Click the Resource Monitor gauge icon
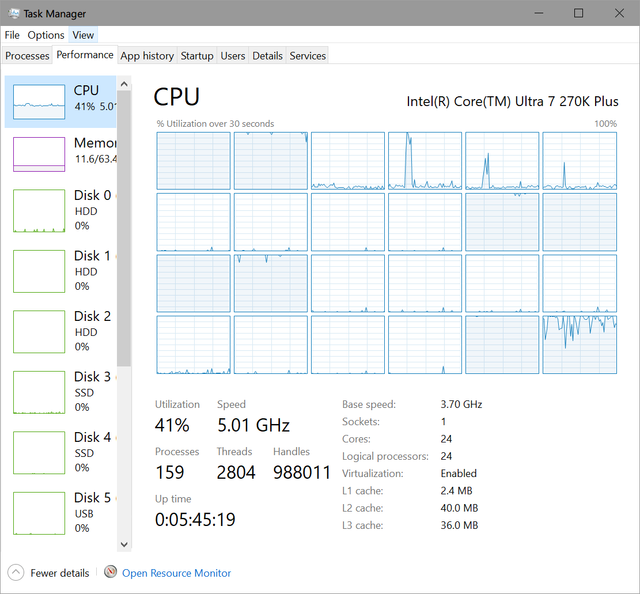The image size is (640, 594). pyautogui.click(x=110, y=572)
